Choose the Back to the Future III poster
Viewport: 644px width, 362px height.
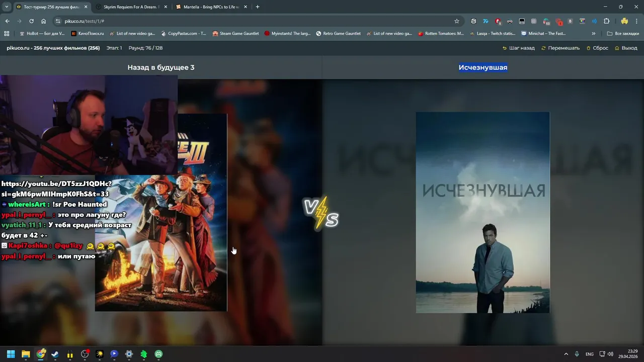(161, 212)
